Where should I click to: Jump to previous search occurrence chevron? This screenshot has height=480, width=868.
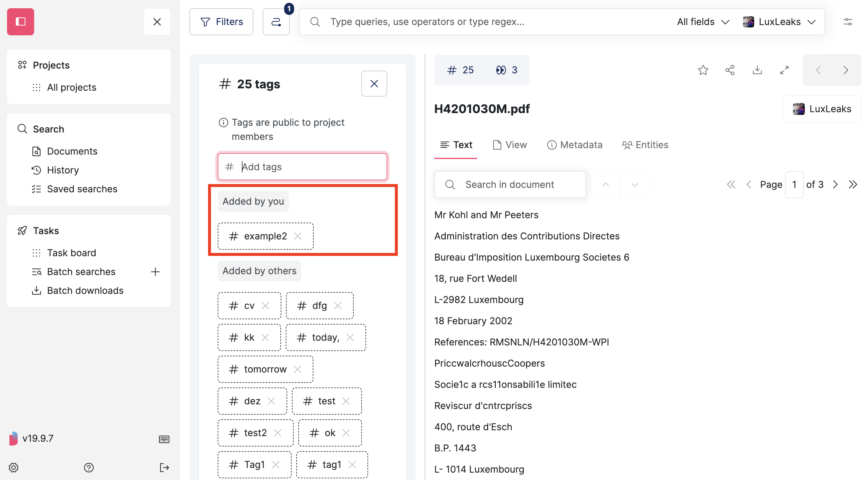coord(606,185)
